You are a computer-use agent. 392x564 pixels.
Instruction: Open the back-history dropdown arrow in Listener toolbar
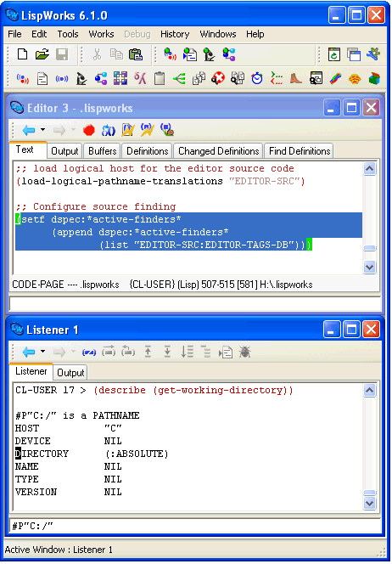[42, 351]
